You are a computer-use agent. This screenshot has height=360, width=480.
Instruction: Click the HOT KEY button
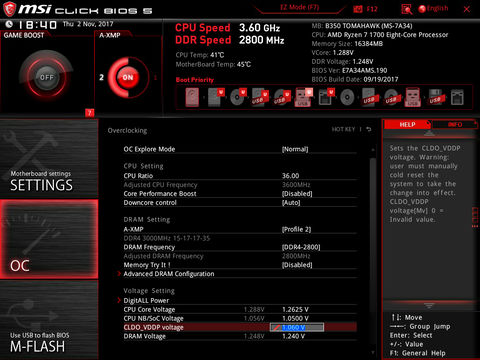[x=343, y=129]
